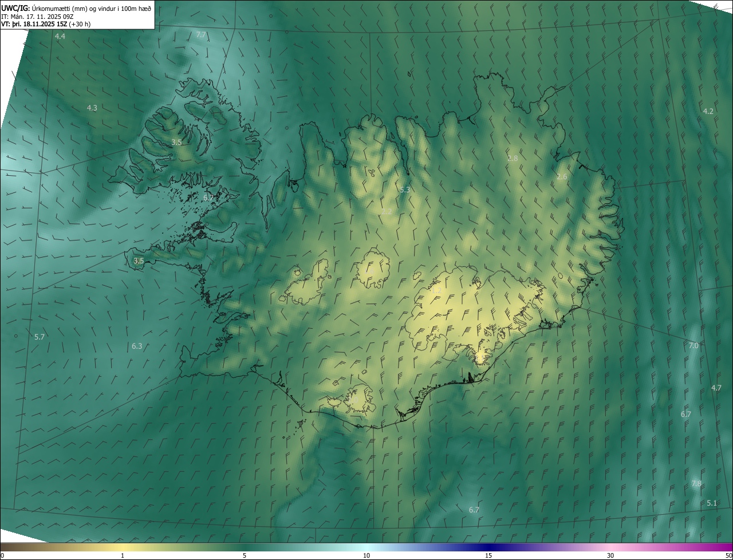Select the 50 tick on the color scale
This screenshot has height=560, width=733.
click(728, 555)
